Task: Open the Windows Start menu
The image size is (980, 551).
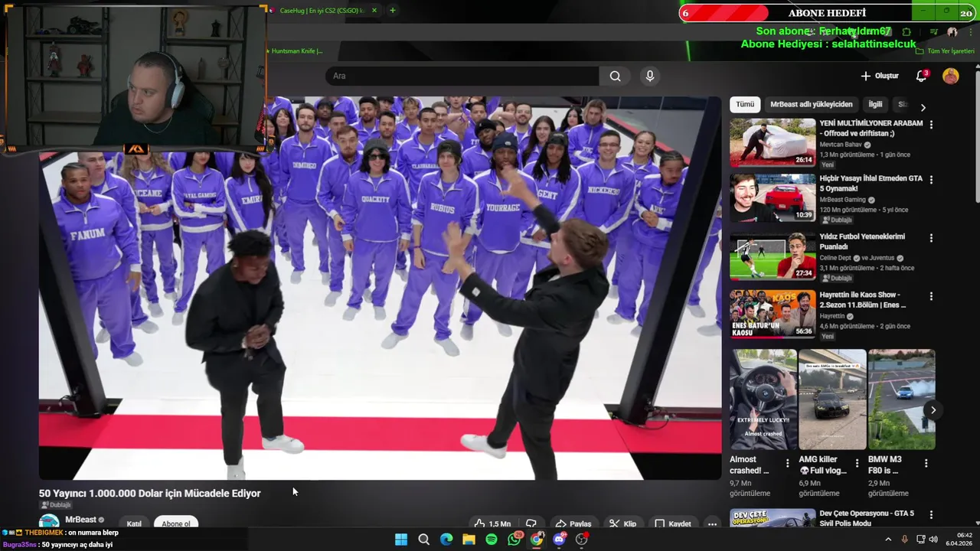Action: tap(401, 540)
